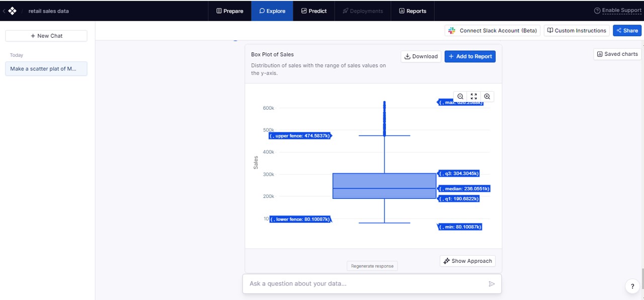
Task: Select the Explore tab
Action: pos(272,11)
